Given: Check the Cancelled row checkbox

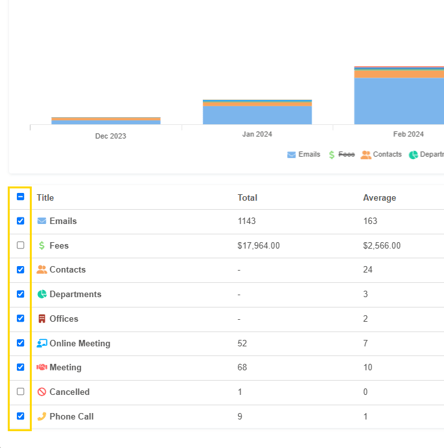Looking at the screenshot, I should [x=20, y=391].
